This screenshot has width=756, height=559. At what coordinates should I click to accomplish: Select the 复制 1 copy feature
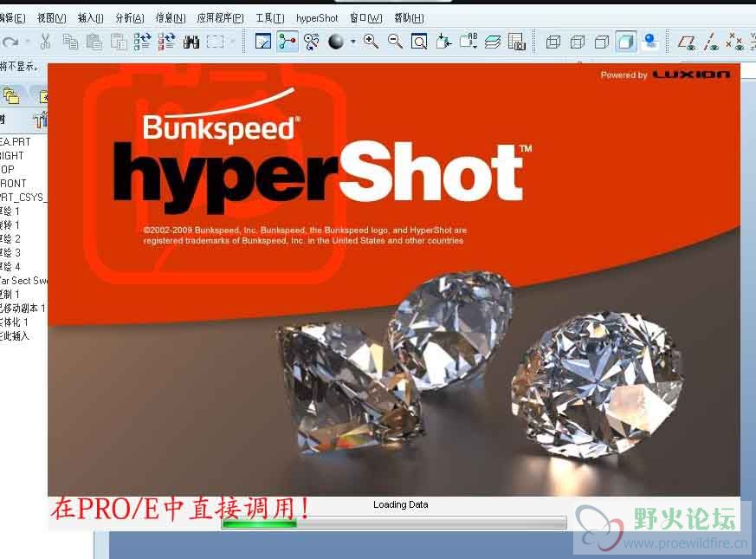[10, 295]
